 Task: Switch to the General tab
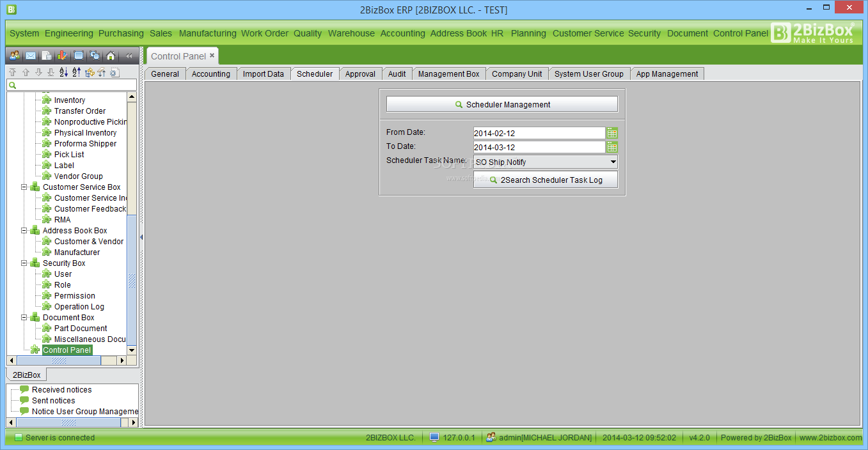pyautogui.click(x=165, y=74)
